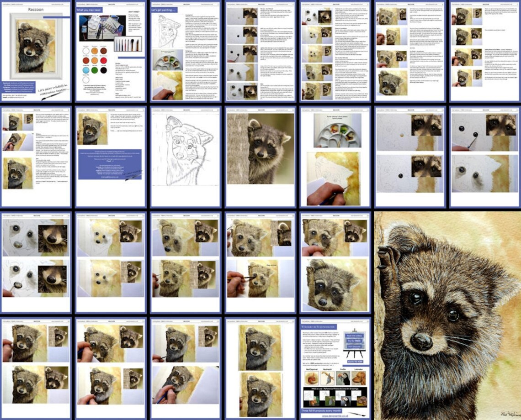Open the Raccoon cover page thumbnail

click(36, 51)
